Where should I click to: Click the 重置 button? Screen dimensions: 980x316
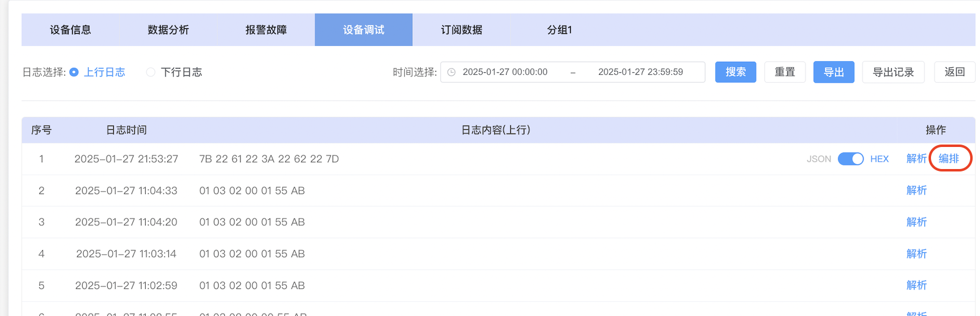pyautogui.click(x=785, y=72)
